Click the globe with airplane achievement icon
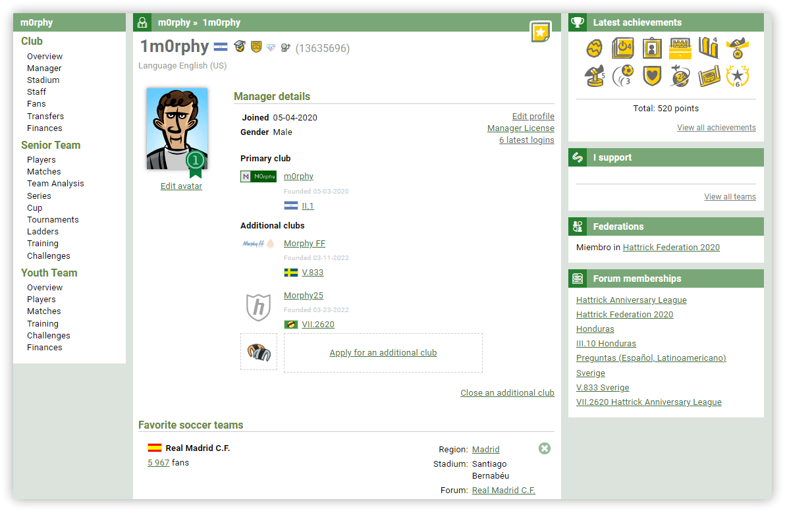This screenshot has width=785, height=532. [x=680, y=76]
